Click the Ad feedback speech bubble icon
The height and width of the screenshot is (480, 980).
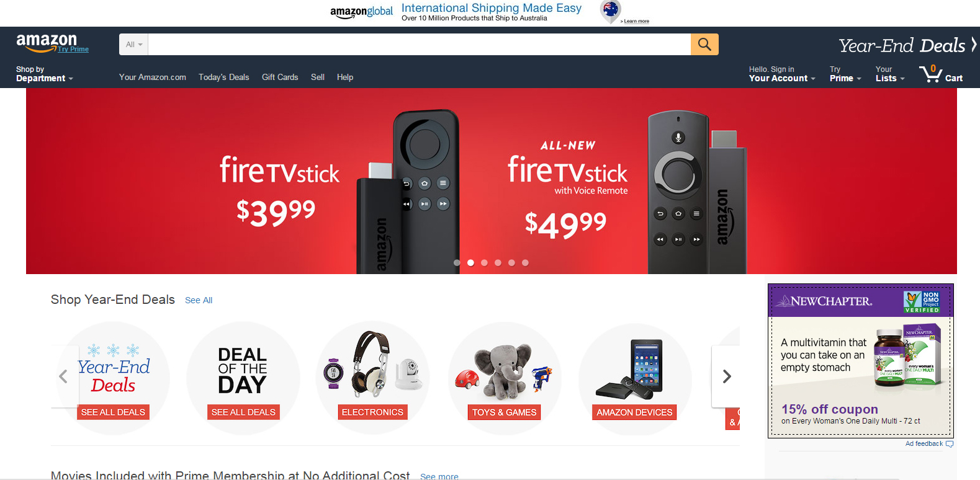pyautogui.click(x=950, y=444)
